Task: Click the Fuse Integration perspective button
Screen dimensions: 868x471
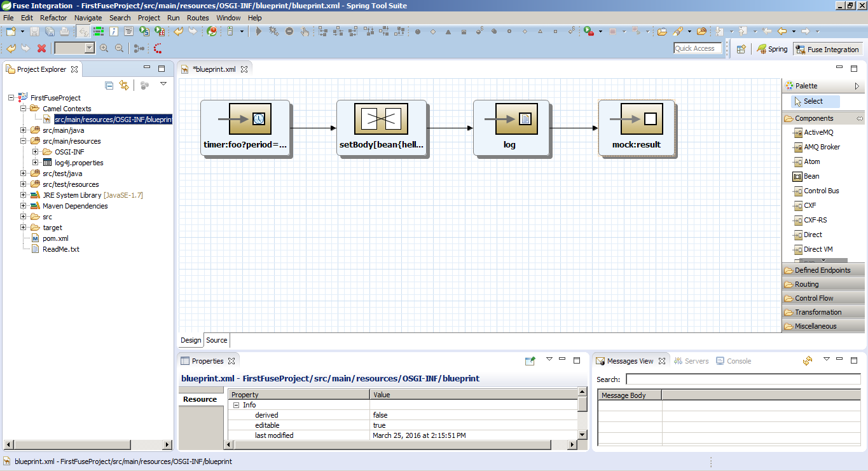Action: (828, 48)
